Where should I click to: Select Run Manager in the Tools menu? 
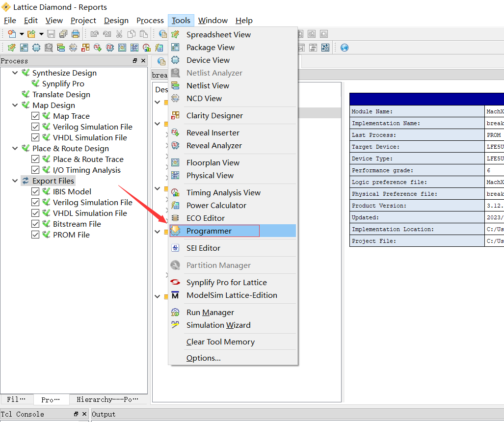pos(233,313)
